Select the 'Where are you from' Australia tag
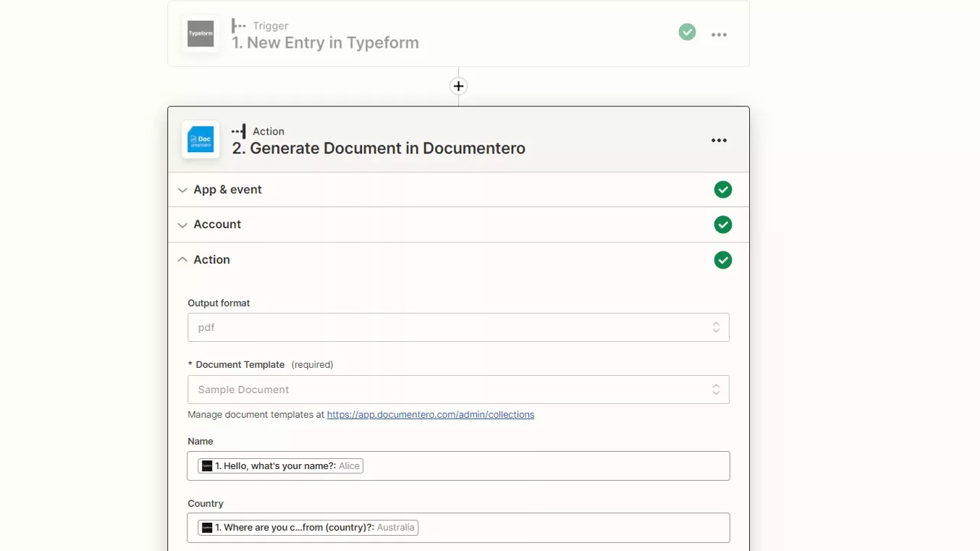This screenshot has width=980, height=551. click(309, 528)
